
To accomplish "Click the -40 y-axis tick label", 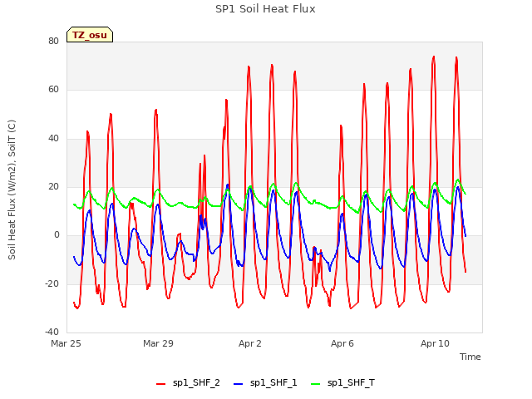I will (52, 332).
